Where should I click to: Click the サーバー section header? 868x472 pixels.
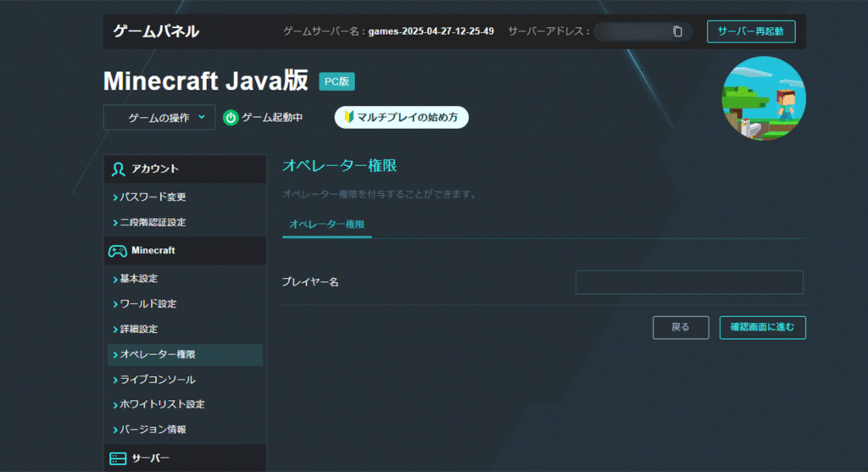(185, 458)
